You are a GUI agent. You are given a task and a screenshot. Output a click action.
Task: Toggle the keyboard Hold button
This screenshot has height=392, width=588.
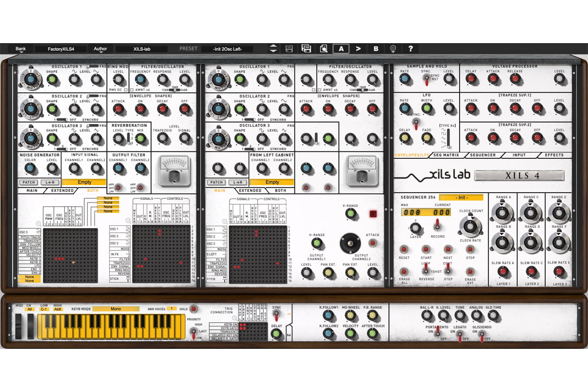(194, 309)
